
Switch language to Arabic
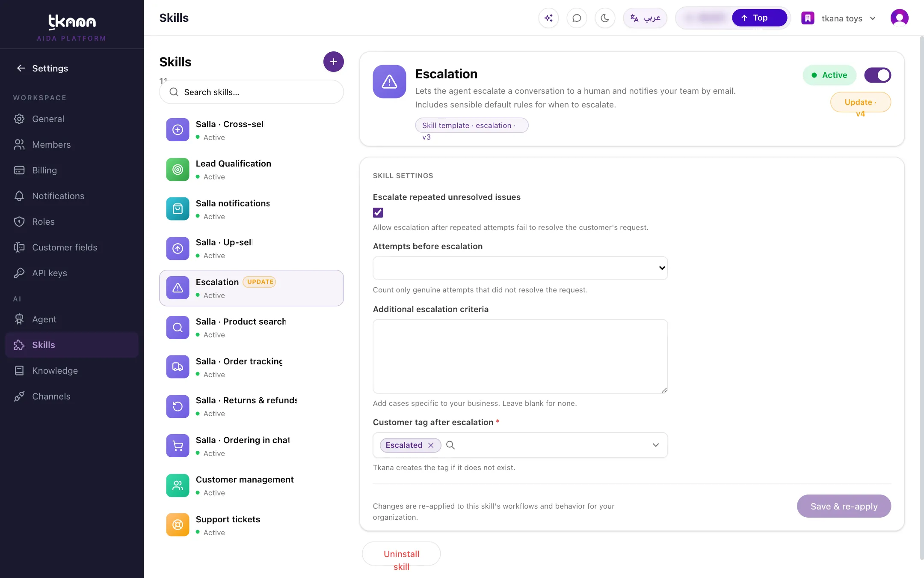[645, 18]
